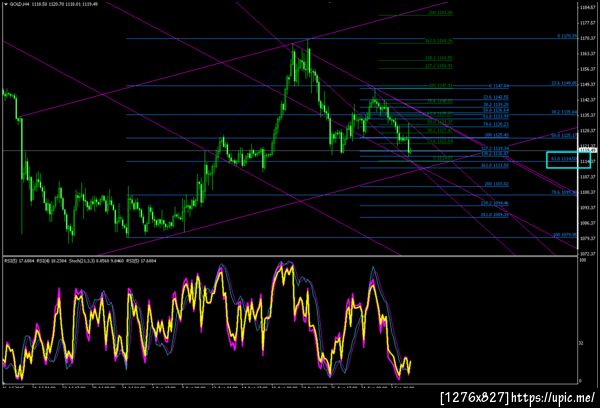Viewport: 600px width, 408px height.
Task: Click the 1079.37 price scale label
Action: (587, 238)
